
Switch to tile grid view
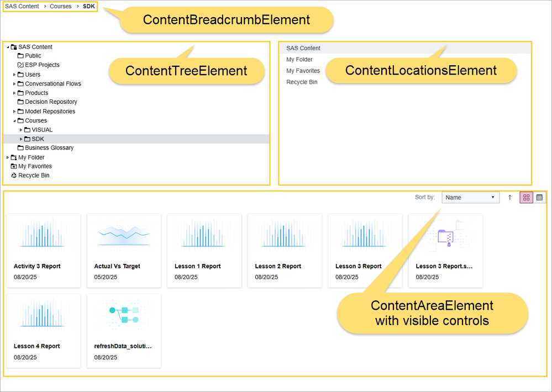[526, 198]
